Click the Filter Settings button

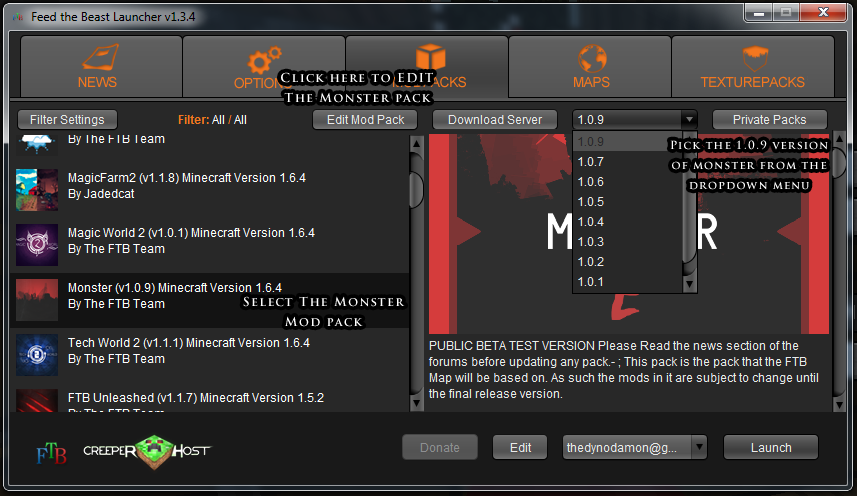(x=67, y=120)
